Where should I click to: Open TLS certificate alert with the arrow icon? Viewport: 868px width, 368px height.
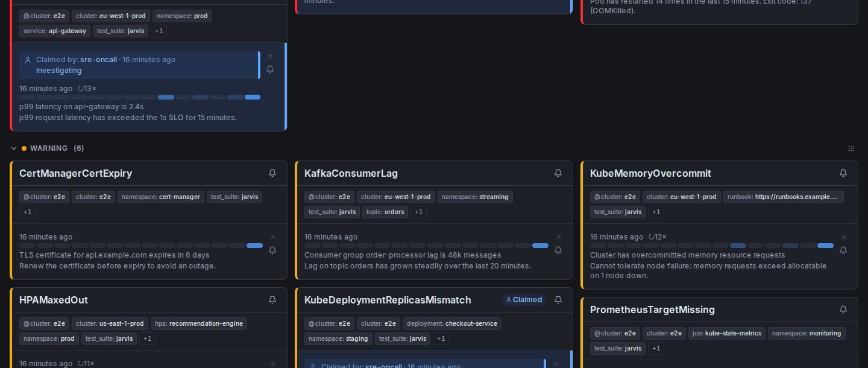pos(272,238)
